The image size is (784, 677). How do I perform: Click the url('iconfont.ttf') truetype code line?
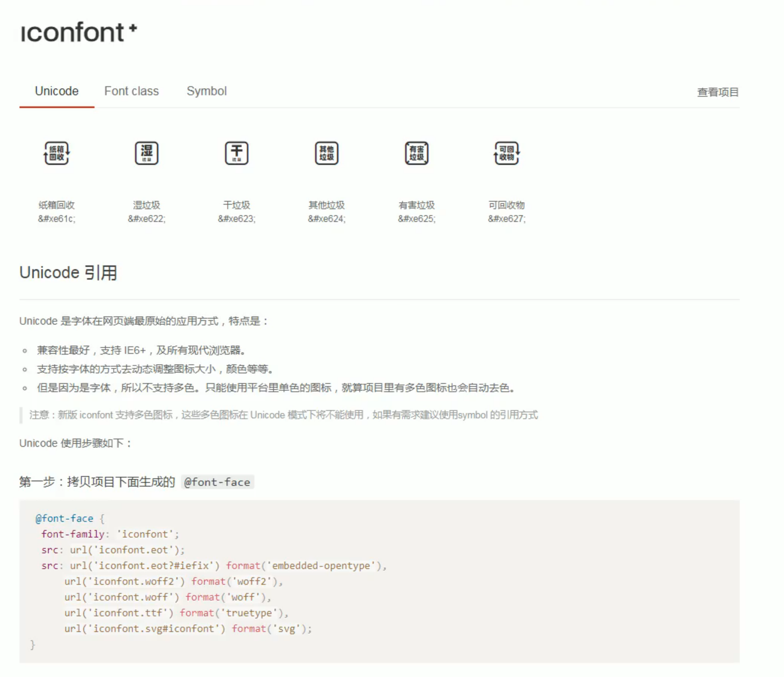(176, 613)
